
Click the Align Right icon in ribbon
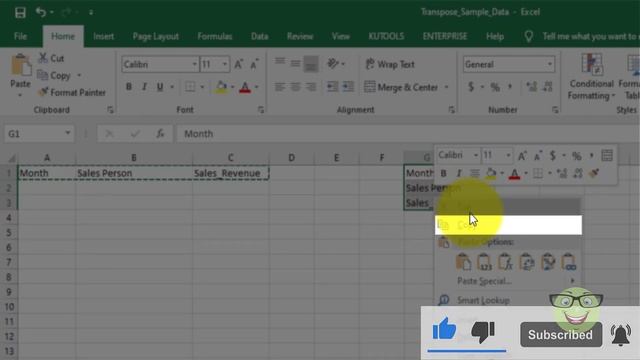tap(311, 87)
